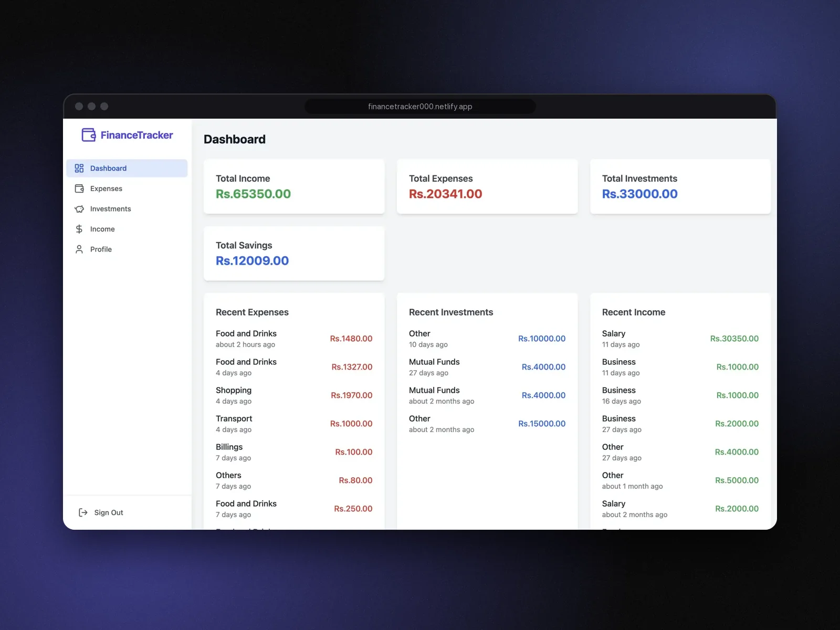Image resolution: width=840 pixels, height=630 pixels.
Task: Click the Sign Out arrow icon
Action: (x=83, y=512)
